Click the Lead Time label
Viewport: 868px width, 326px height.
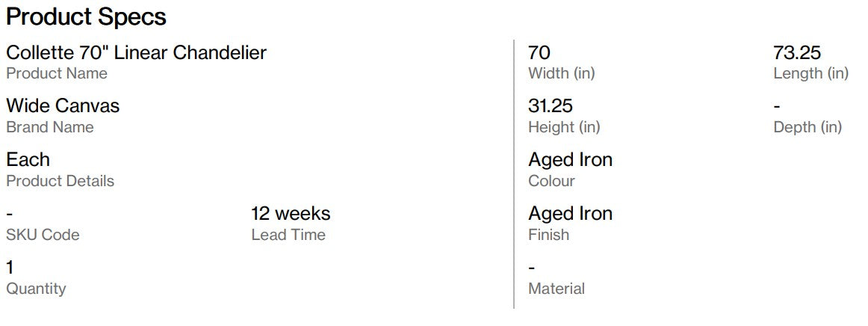288,235
